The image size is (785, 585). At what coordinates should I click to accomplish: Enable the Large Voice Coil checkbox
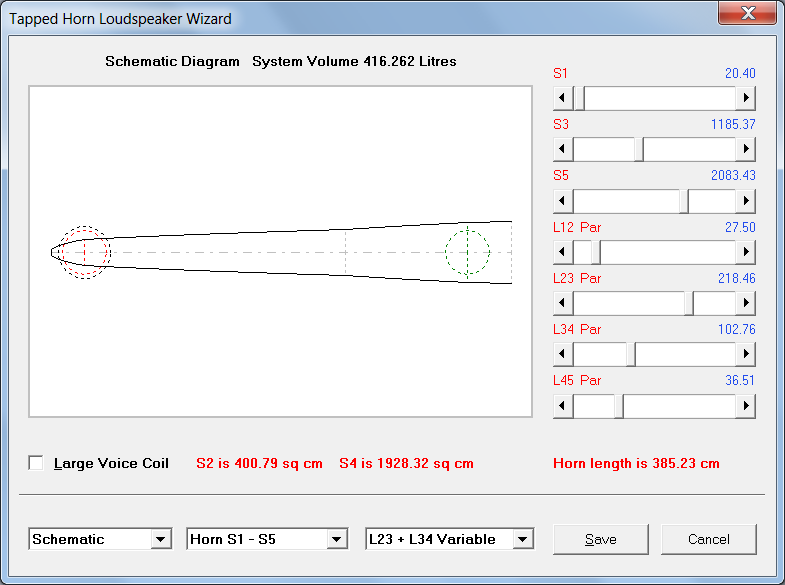point(36,463)
